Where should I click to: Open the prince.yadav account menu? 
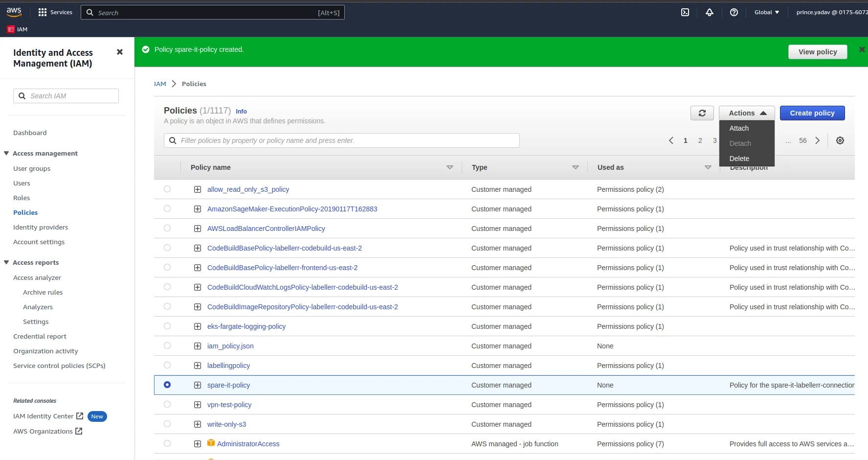tap(832, 12)
